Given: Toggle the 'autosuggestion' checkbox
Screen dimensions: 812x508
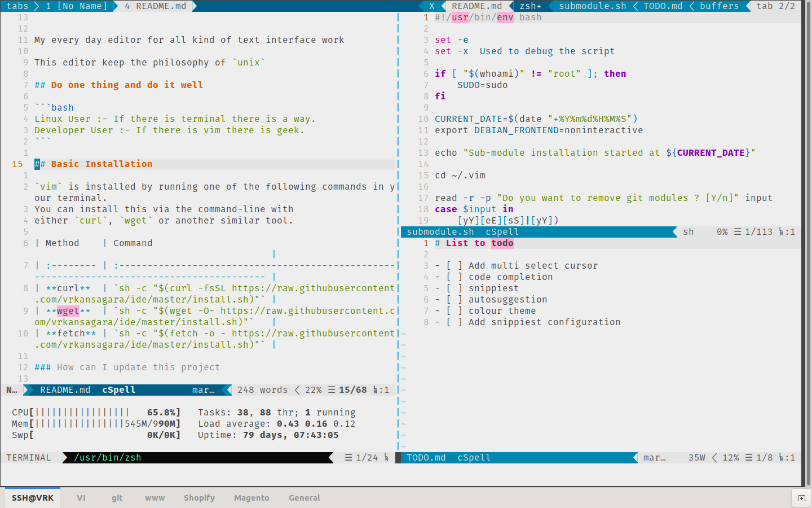Looking at the screenshot, I should click(454, 300).
